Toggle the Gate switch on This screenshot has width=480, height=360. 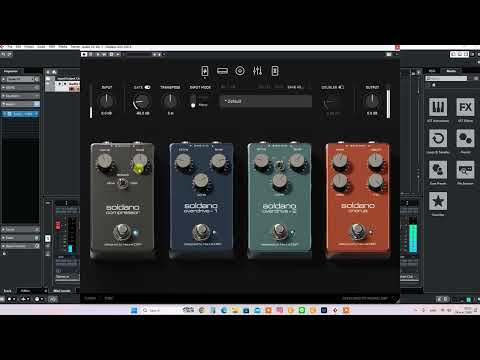point(147,87)
